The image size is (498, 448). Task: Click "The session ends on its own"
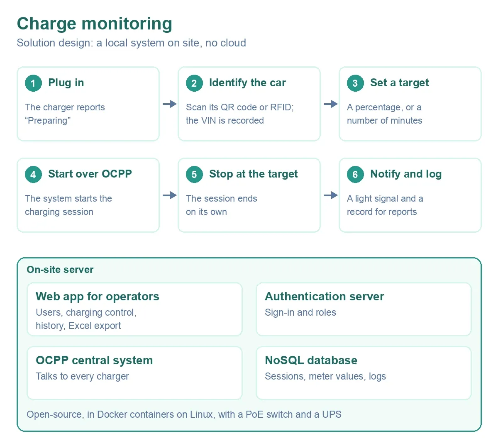click(x=222, y=205)
